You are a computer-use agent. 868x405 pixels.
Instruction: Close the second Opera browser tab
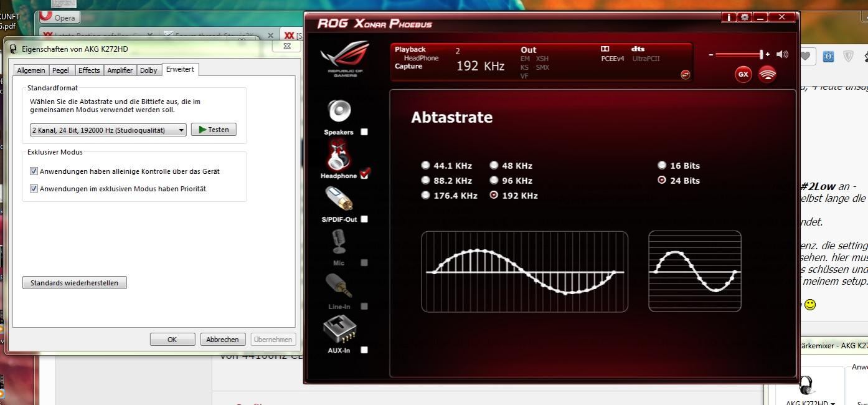click(x=270, y=36)
